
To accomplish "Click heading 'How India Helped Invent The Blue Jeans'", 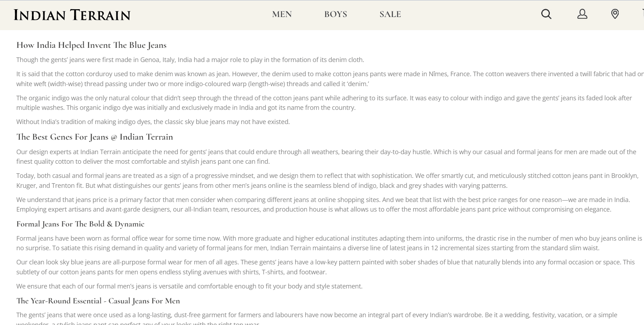I will 91,45.
